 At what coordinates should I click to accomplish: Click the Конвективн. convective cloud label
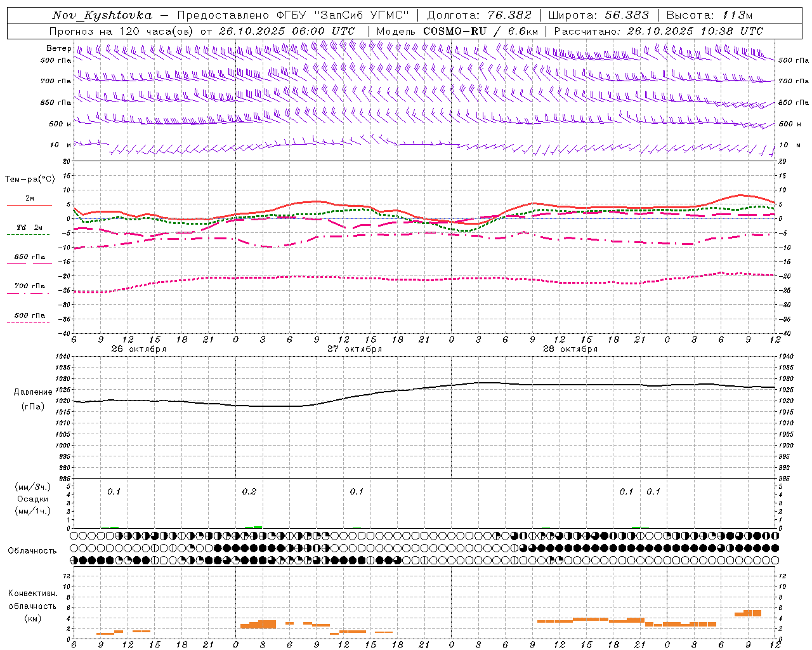32,594
